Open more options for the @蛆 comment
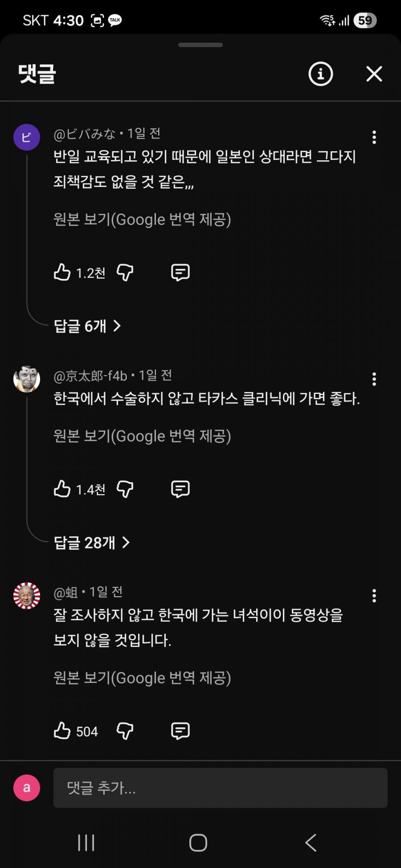This screenshot has width=401, height=868. [x=374, y=596]
